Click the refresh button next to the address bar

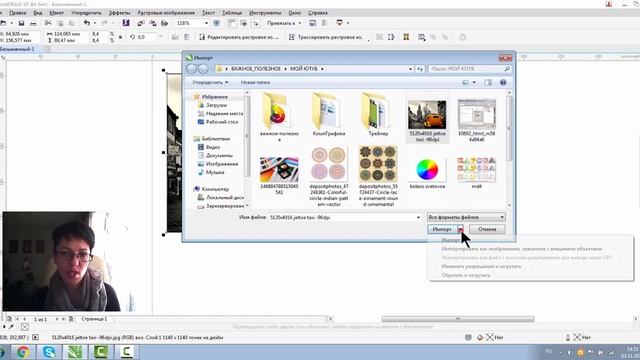[420, 69]
